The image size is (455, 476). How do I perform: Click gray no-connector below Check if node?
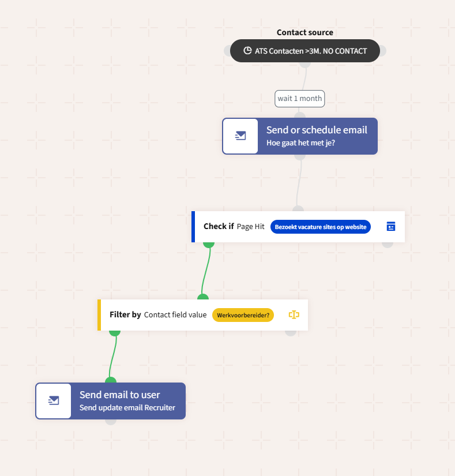click(x=388, y=243)
